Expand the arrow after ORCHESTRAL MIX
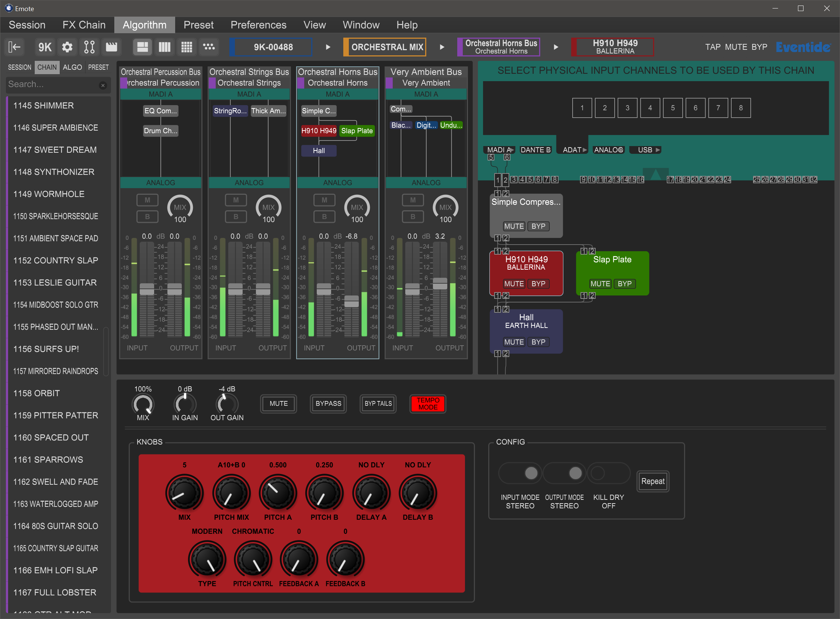This screenshot has width=840, height=619. click(442, 47)
